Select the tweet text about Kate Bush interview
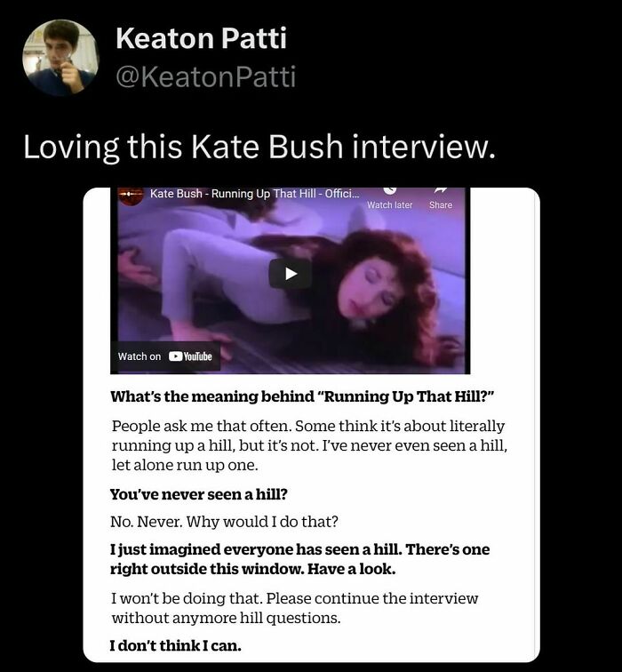This screenshot has width=622, height=672. point(259,147)
